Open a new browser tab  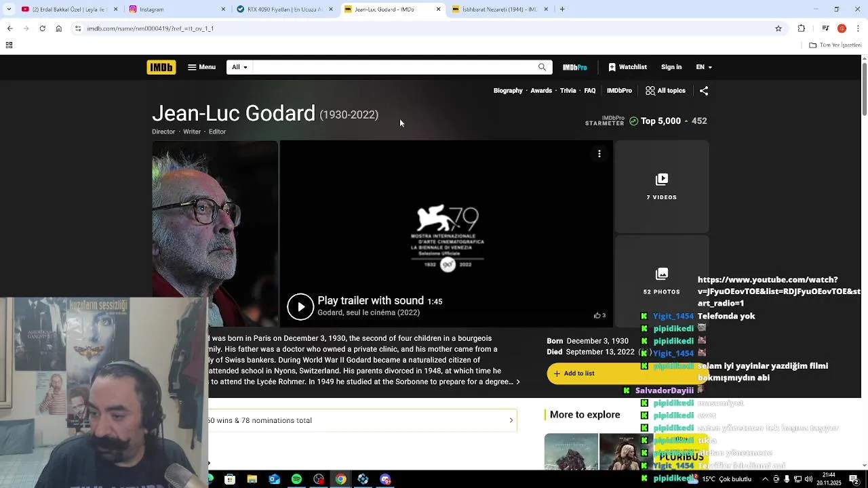click(x=562, y=9)
